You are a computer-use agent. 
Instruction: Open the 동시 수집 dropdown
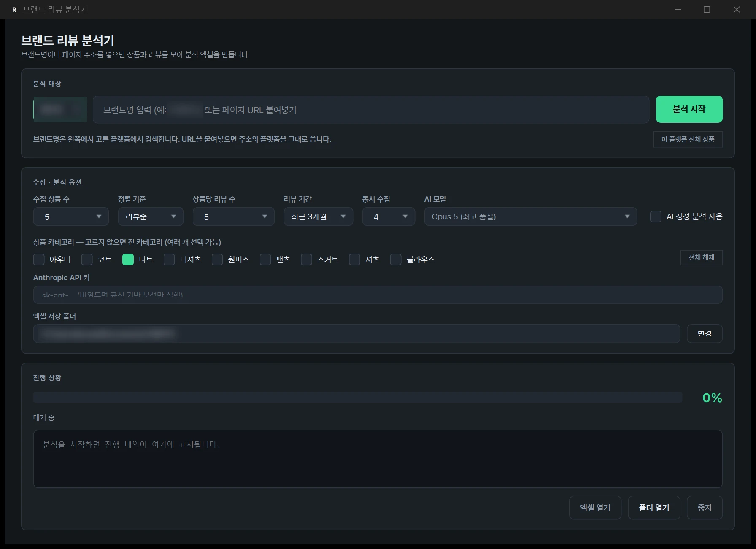tap(389, 216)
